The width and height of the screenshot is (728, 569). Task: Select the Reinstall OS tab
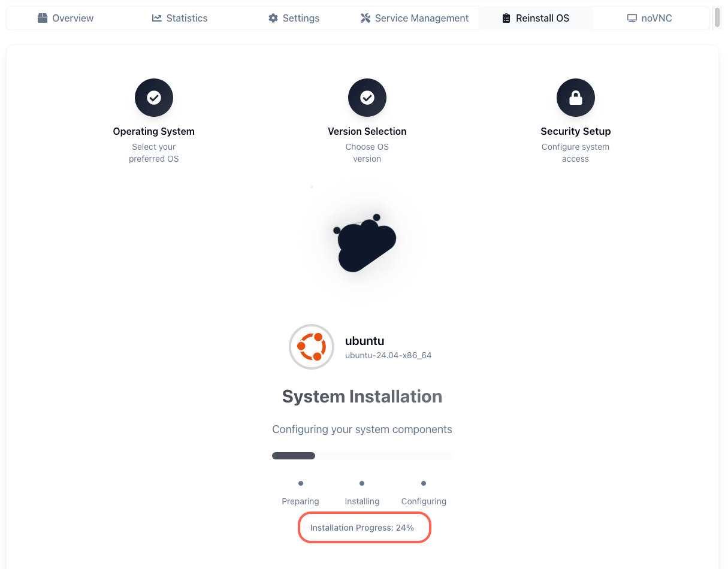[x=536, y=18]
